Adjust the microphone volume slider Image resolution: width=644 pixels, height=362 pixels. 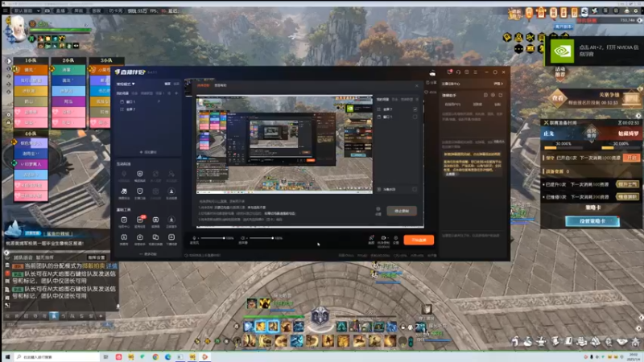point(213,238)
